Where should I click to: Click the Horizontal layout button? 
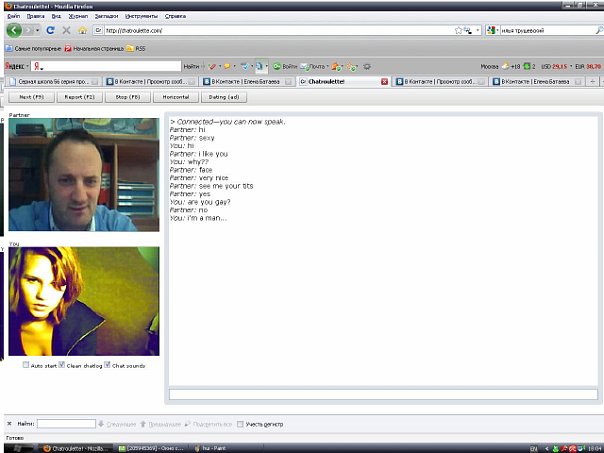(x=176, y=97)
